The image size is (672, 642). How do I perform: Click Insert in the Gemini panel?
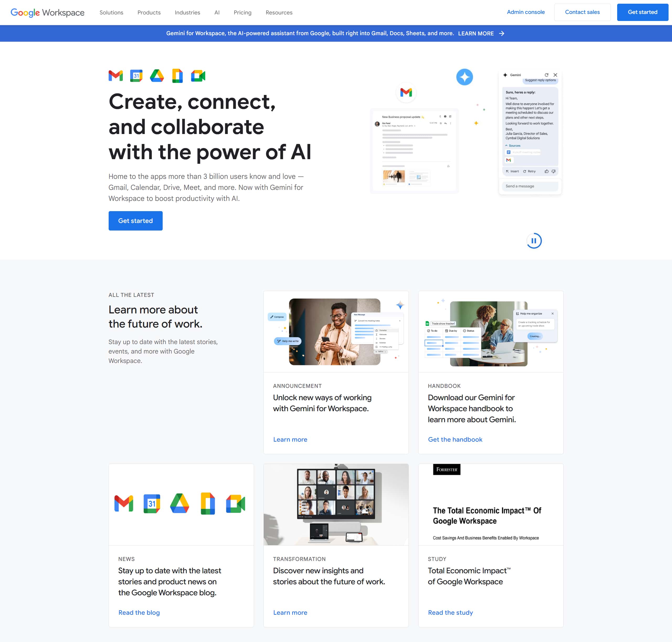(x=512, y=171)
